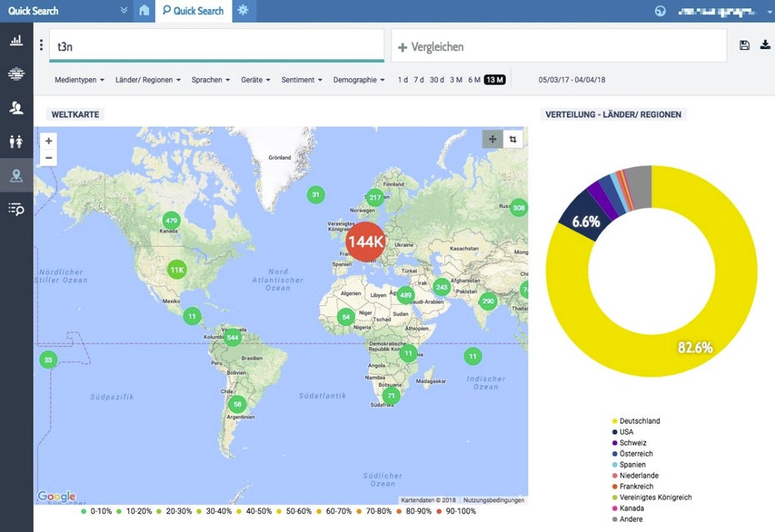Expand the Geräte filter dropdown
The height and width of the screenshot is (532, 775).
pos(256,80)
